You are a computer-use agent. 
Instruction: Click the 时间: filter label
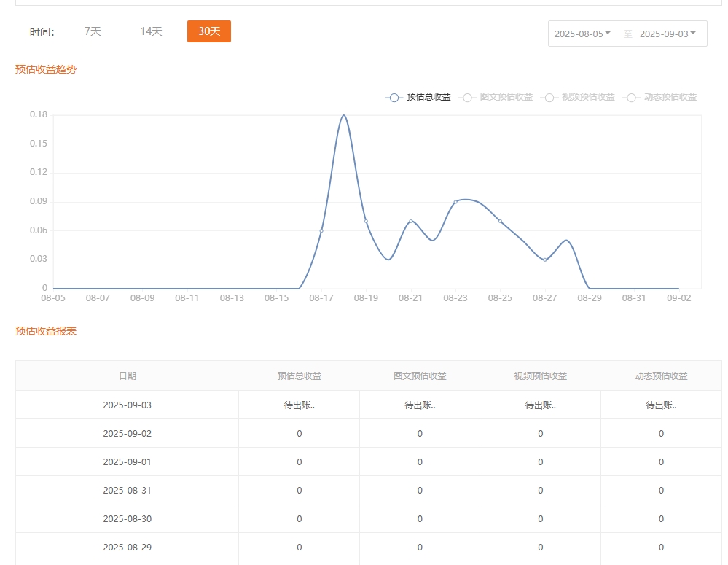tap(42, 32)
